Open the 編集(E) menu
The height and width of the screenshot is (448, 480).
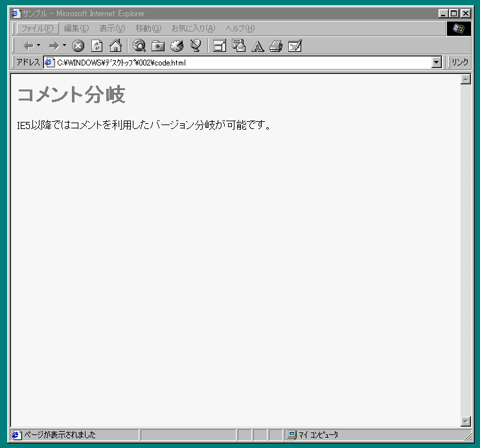click(x=76, y=29)
